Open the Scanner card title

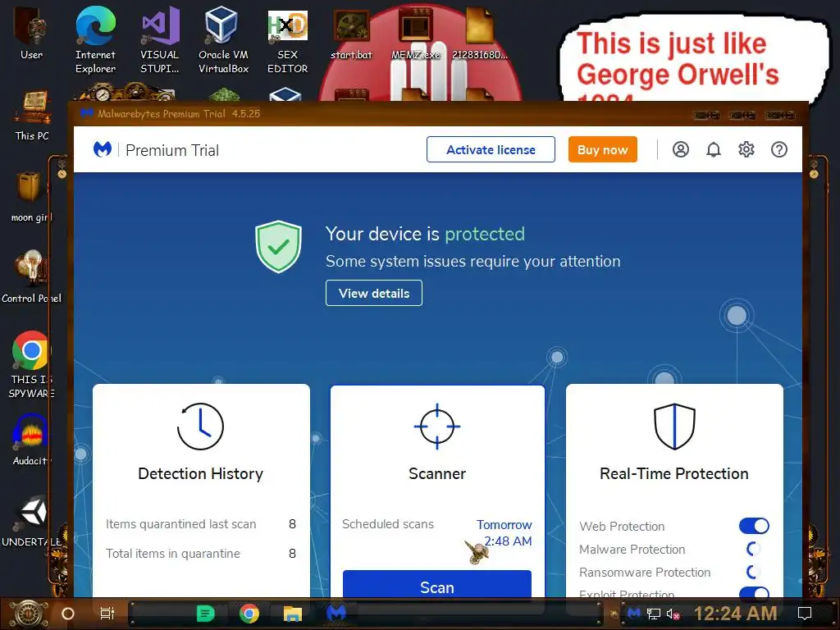click(437, 473)
